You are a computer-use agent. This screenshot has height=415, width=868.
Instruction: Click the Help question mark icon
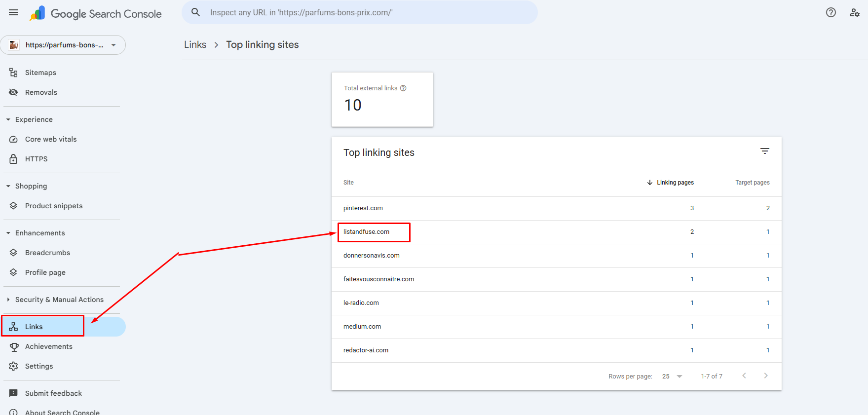tap(831, 13)
